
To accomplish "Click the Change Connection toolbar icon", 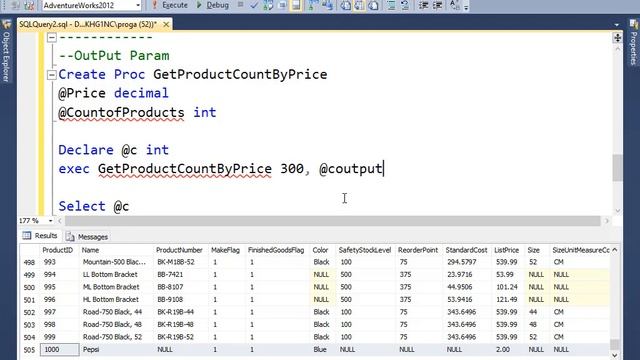I will 29,5.
